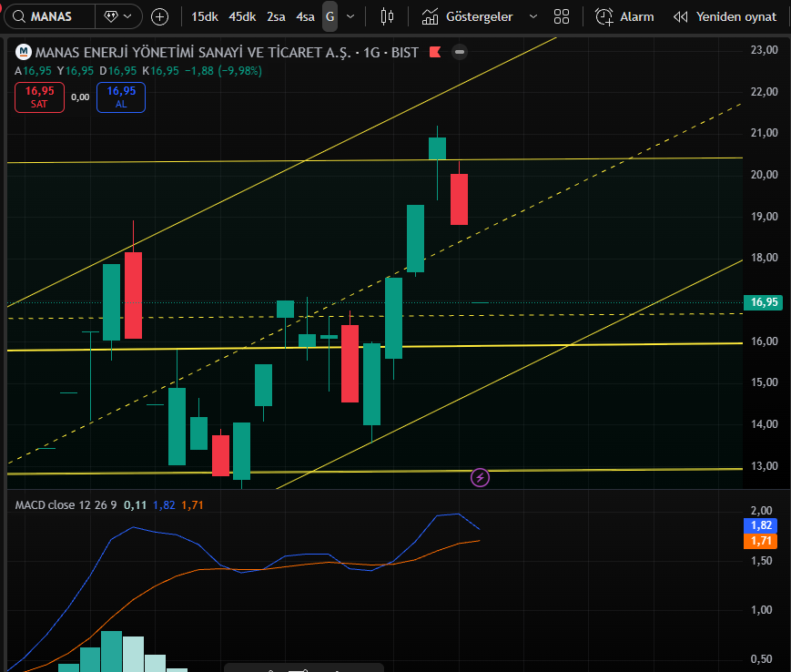Click the red flag next to BIST

pos(435,52)
